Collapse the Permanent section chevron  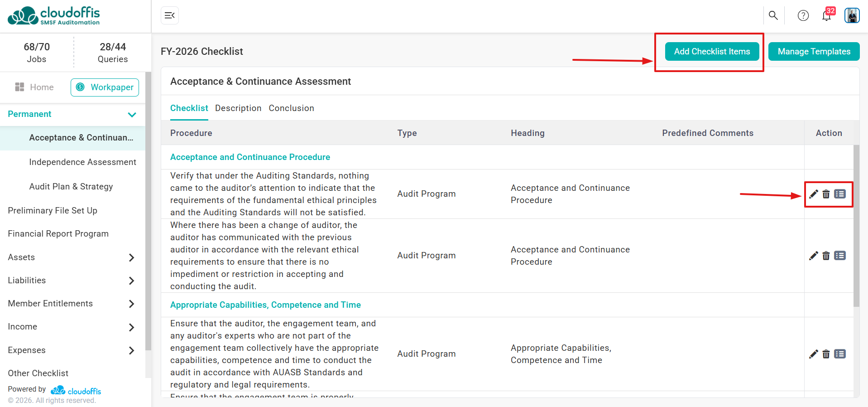(x=132, y=115)
